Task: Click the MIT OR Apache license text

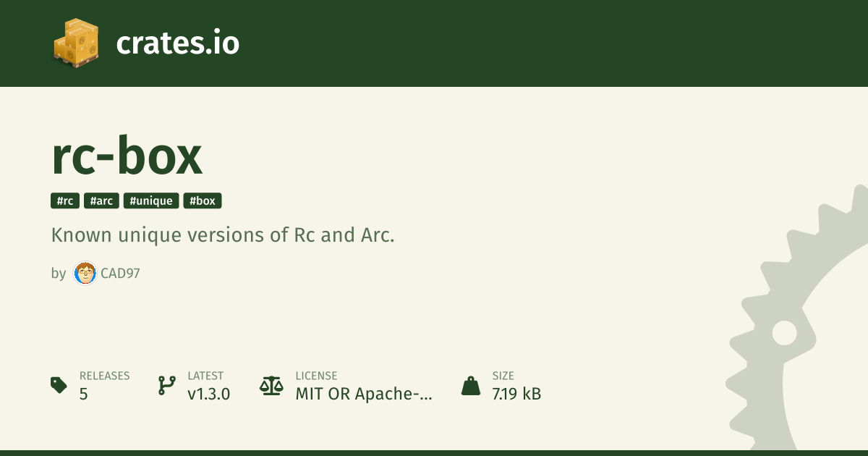Action: click(x=364, y=394)
